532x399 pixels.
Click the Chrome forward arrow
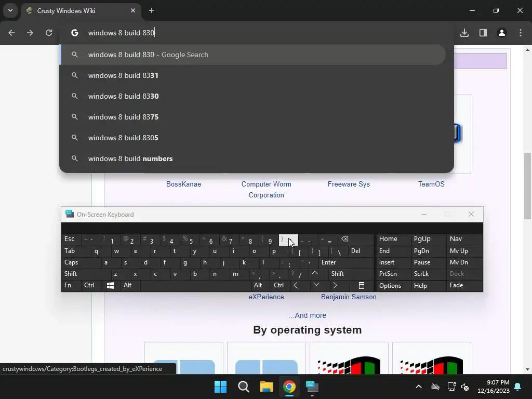(x=30, y=33)
